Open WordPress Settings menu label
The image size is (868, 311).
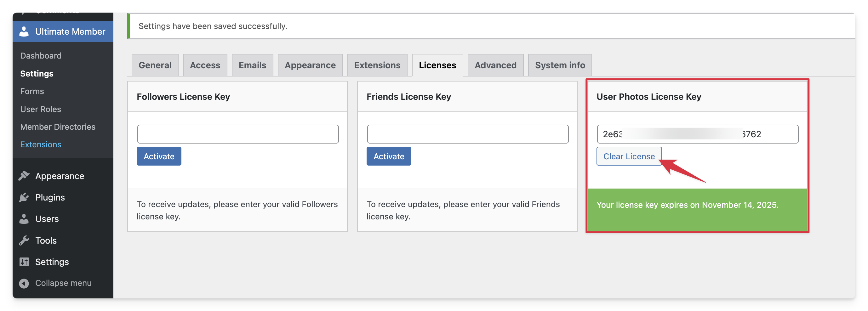pyautogui.click(x=52, y=262)
